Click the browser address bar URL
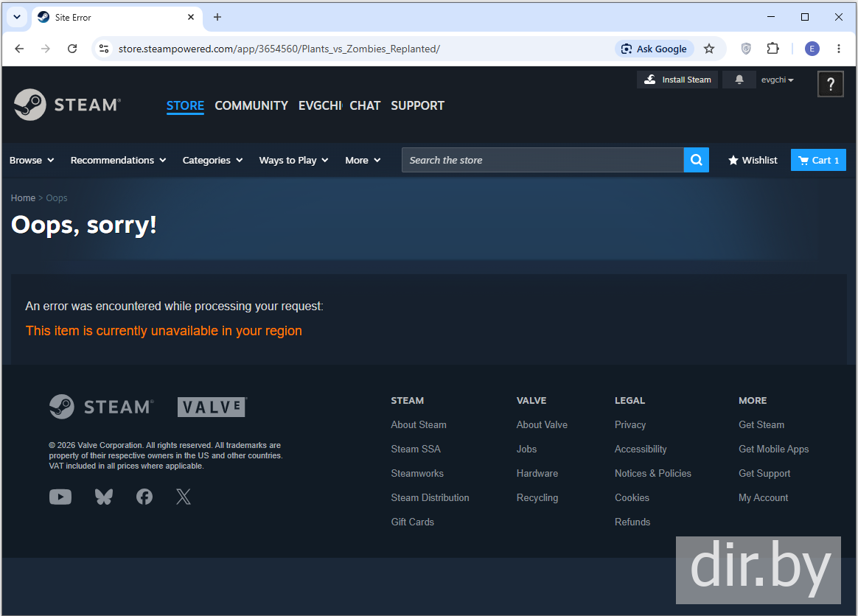This screenshot has width=858, height=616. 279,49
